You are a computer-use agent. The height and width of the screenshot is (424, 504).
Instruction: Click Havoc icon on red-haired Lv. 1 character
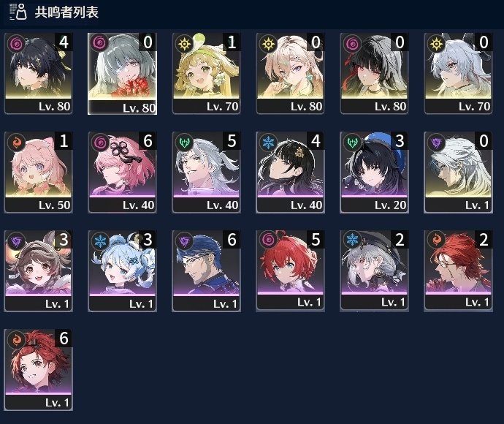[268, 239]
